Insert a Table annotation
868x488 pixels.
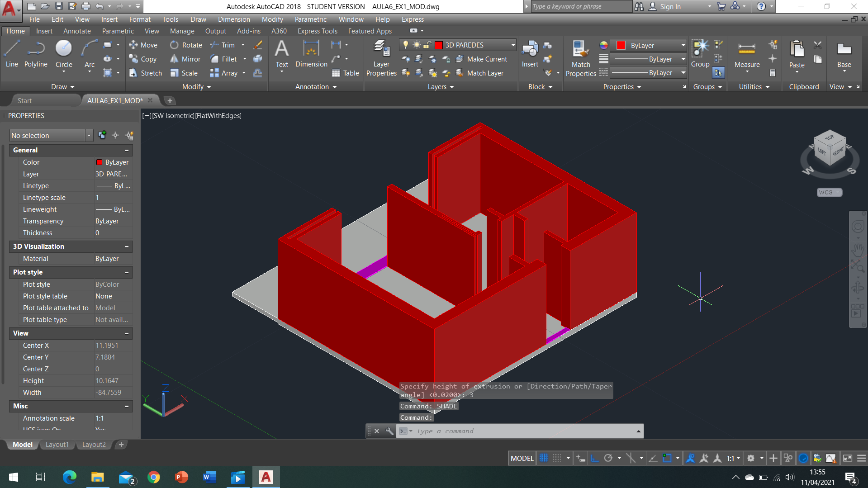(x=346, y=73)
